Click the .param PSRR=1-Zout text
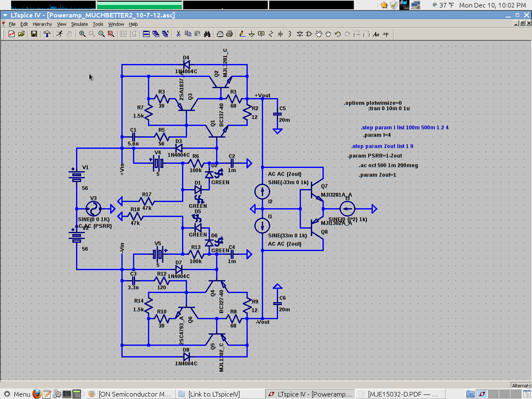 pos(375,156)
